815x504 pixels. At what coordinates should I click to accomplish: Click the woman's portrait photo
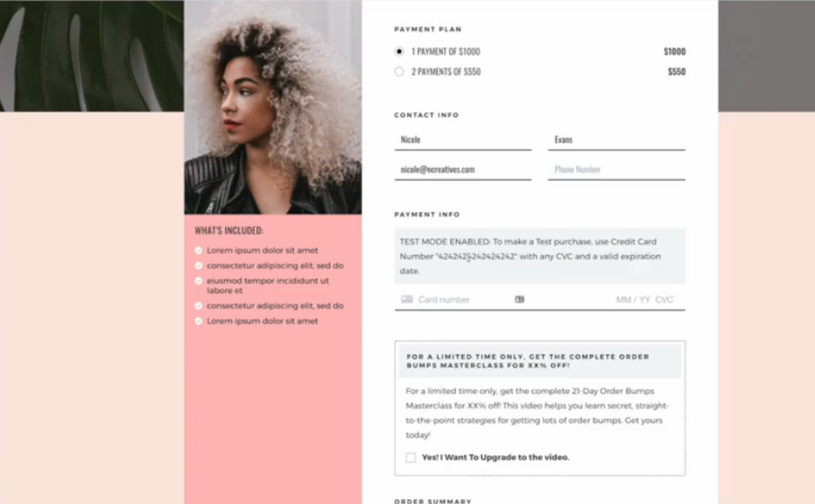[273, 107]
